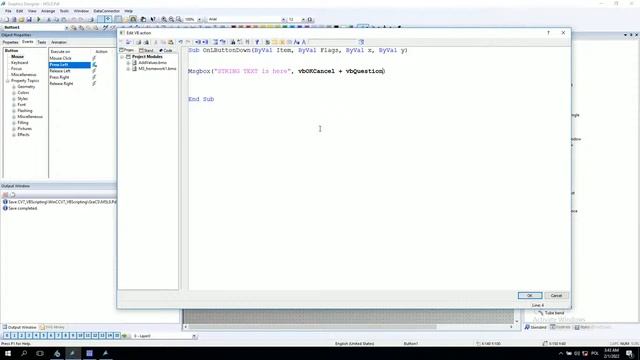Open the layer selector dropdown
The image size is (640, 360).
click(x=194, y=336)
